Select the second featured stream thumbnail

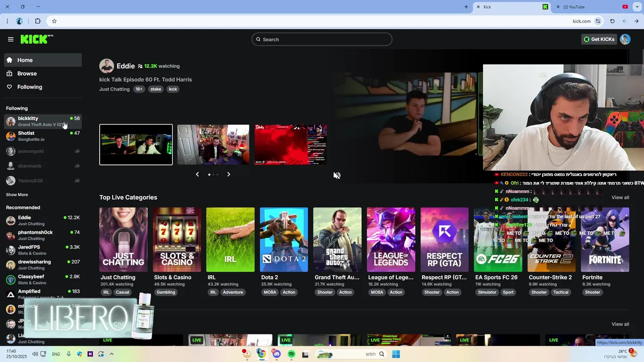[x=213, y=145]
